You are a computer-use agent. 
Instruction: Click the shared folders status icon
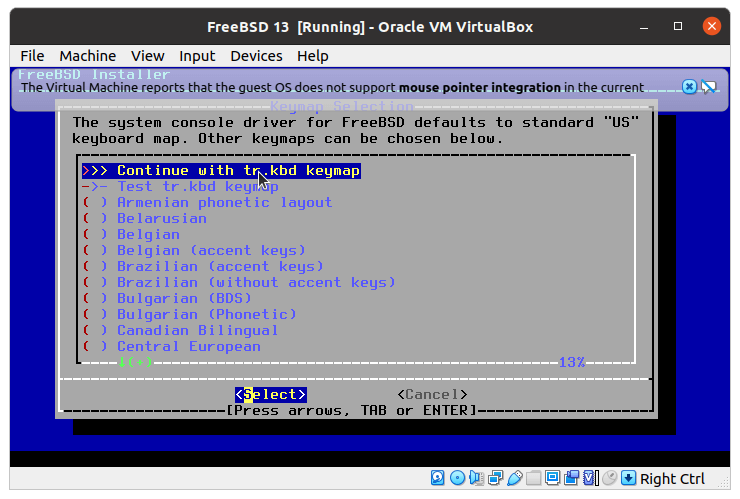(x=534, y=478)
